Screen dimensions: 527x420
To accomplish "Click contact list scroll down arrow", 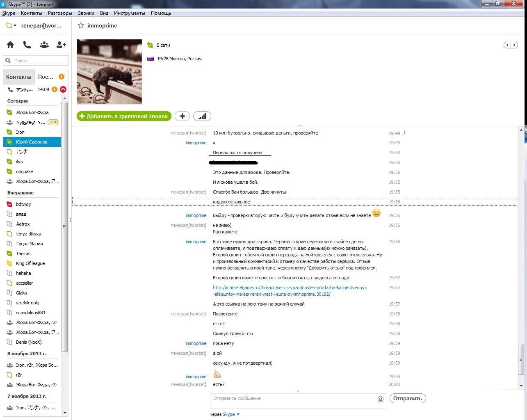I will point(64,413).
